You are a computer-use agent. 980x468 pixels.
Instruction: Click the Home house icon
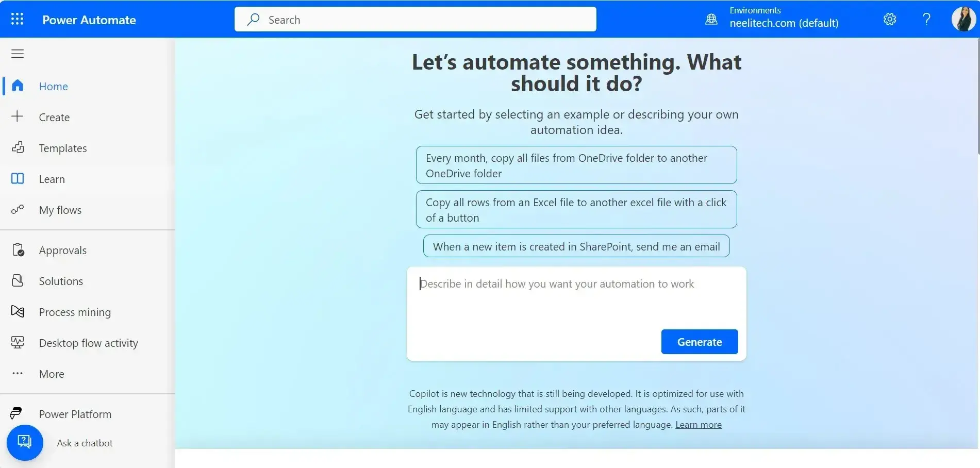coord(18,85)
